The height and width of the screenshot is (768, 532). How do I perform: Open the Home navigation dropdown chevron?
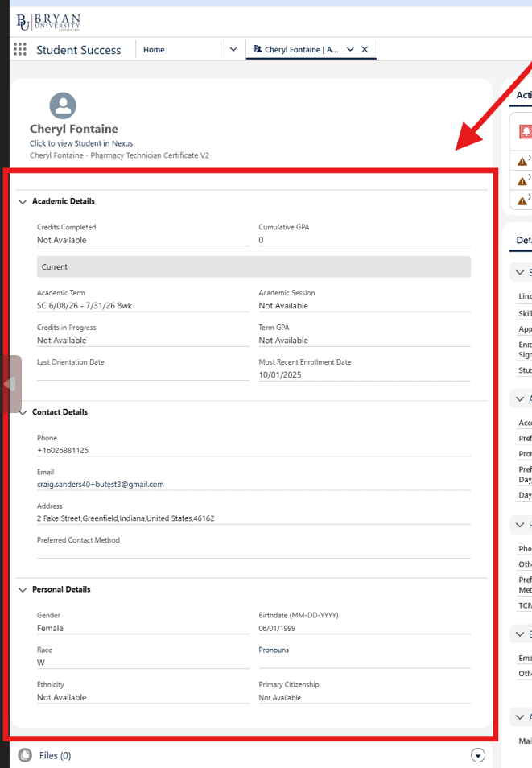(x=233, y=49)
